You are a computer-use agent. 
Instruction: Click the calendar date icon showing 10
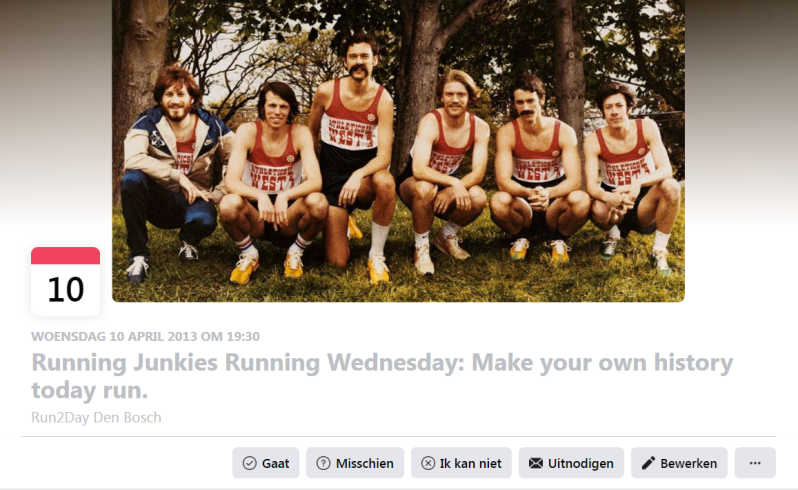65,281
